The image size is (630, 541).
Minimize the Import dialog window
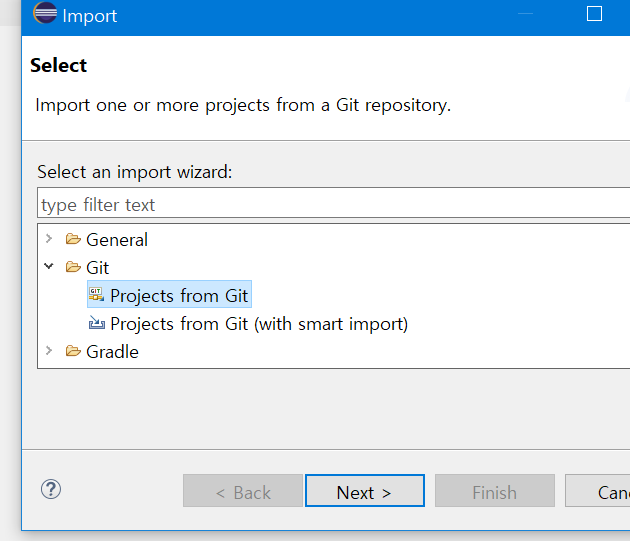point(525,14)
